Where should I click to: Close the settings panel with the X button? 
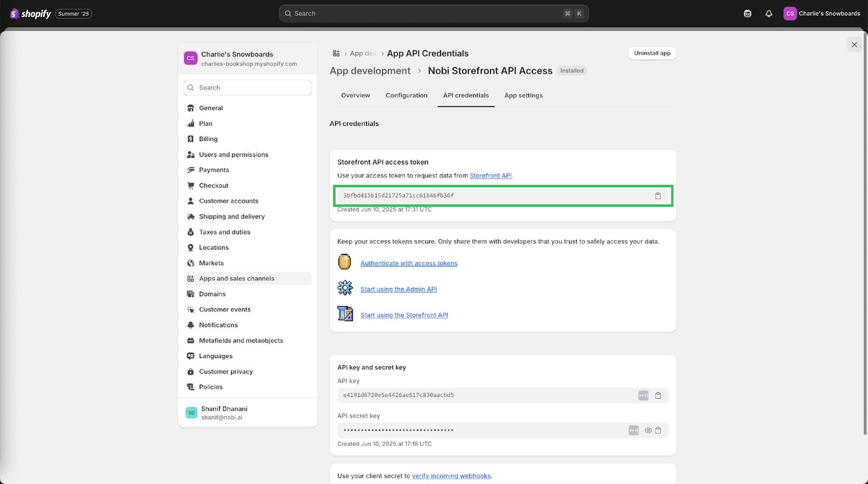tap(854, 45)
